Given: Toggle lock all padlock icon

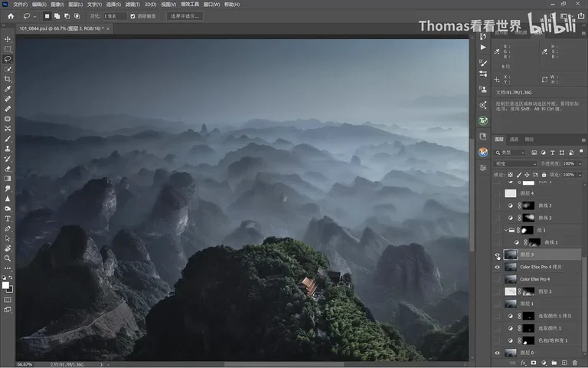Looking at the screenshot, I should tap(544, 175).
